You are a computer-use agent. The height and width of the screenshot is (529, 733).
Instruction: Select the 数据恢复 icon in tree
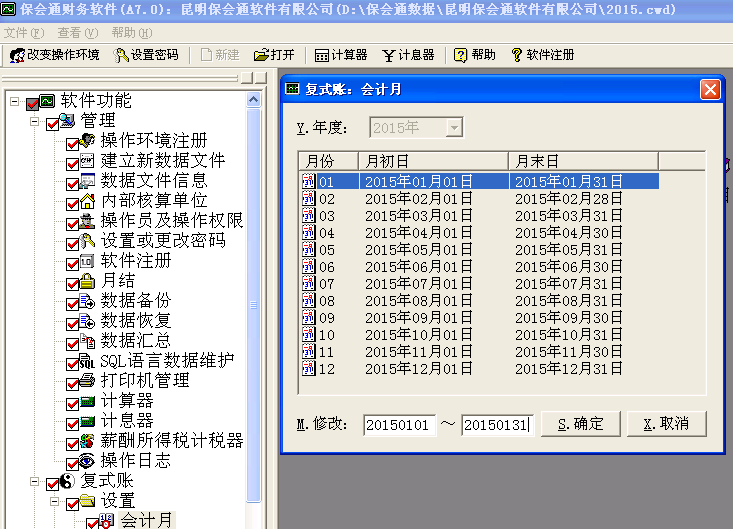[x=87, y=321]
